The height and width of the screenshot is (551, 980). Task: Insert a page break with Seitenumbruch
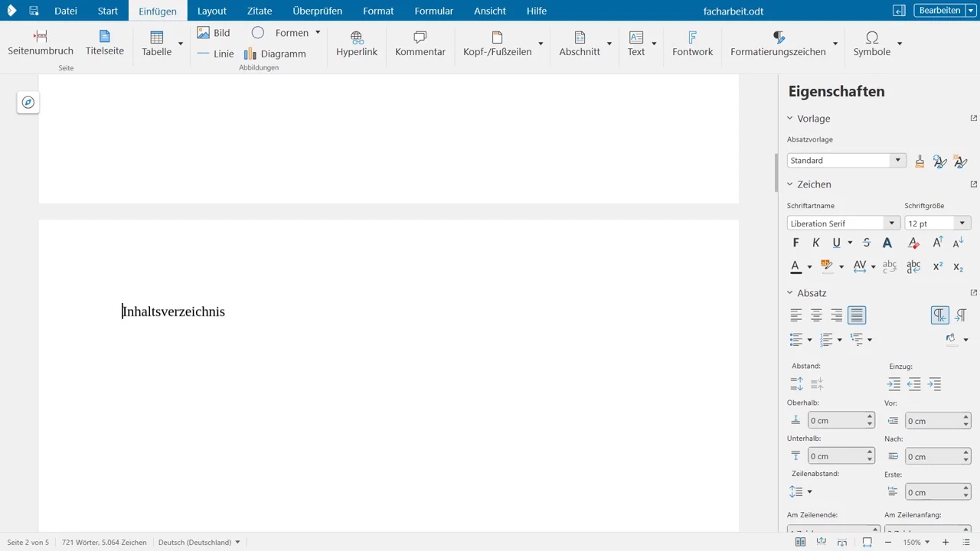pos(41,43)
